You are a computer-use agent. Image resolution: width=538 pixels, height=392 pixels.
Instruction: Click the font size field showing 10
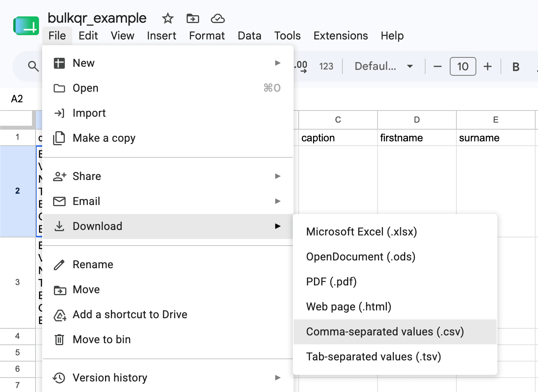pyautogui.click(x=463, y=66)
